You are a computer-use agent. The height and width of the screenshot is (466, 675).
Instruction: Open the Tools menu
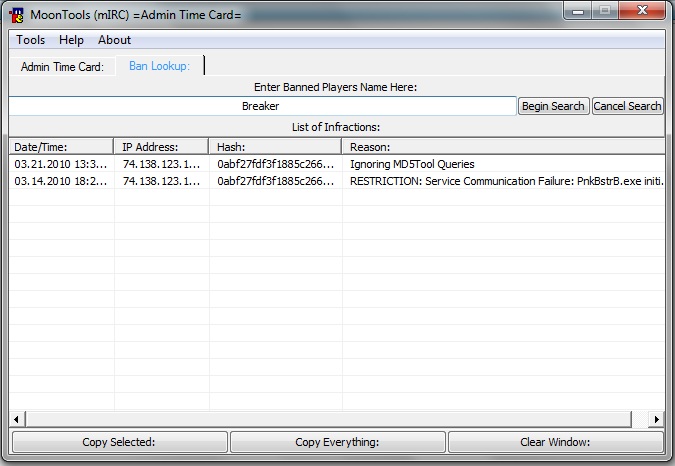click(31, 40)
